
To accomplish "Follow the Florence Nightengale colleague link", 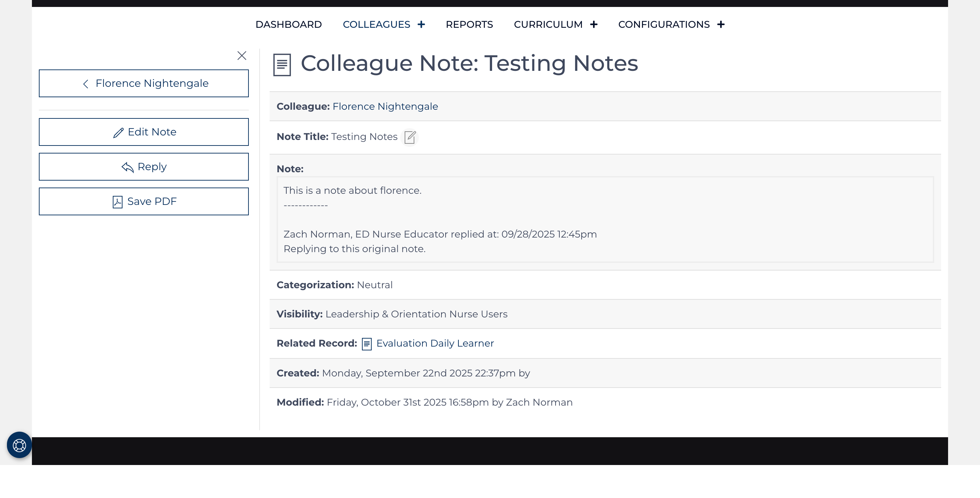I will point(385,107).
